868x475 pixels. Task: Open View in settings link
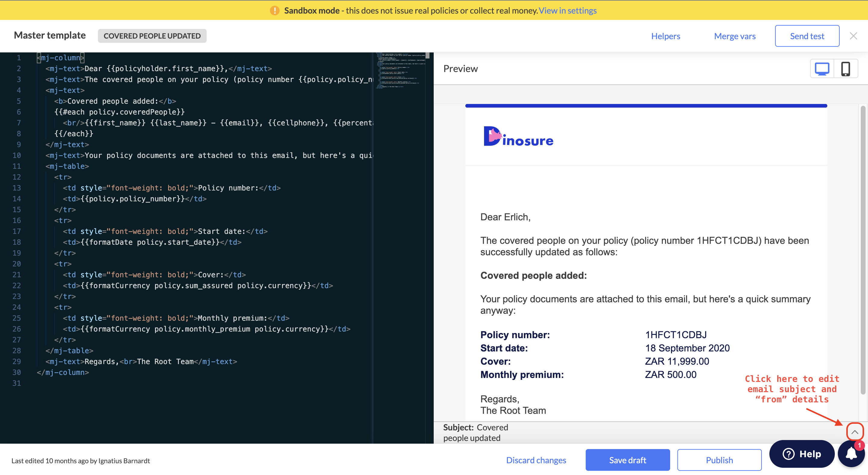coord(567,11)
